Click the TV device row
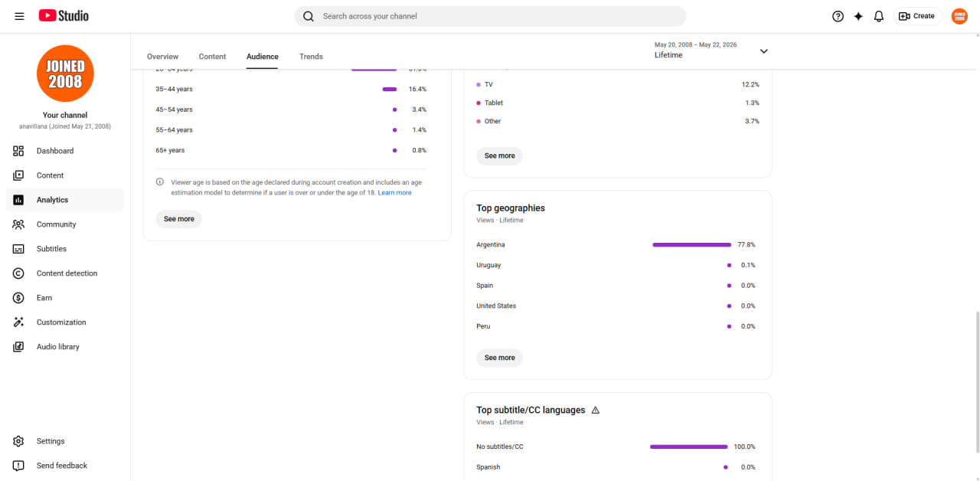Viewport: 980px width, 481px height. pyautogui.click(x=618, y=84)
